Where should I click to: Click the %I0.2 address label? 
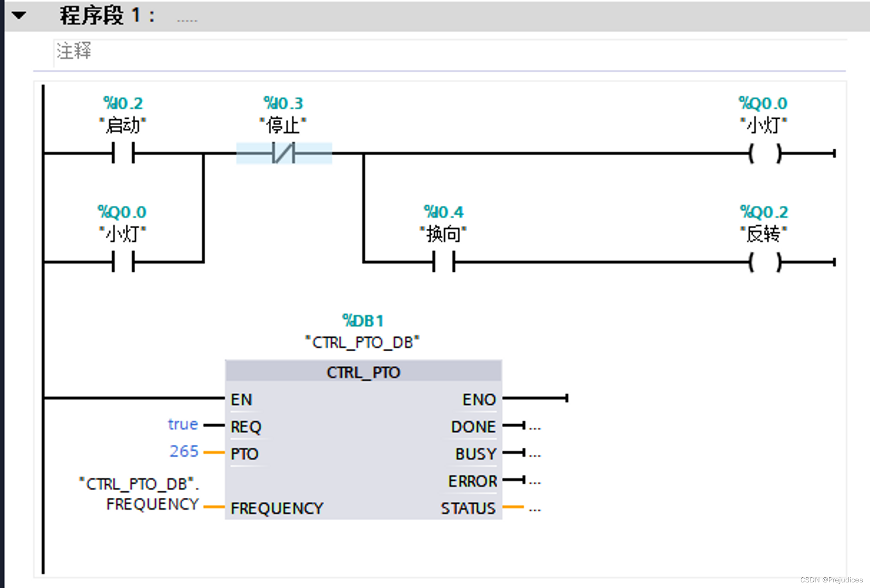(x=123, y=103)
